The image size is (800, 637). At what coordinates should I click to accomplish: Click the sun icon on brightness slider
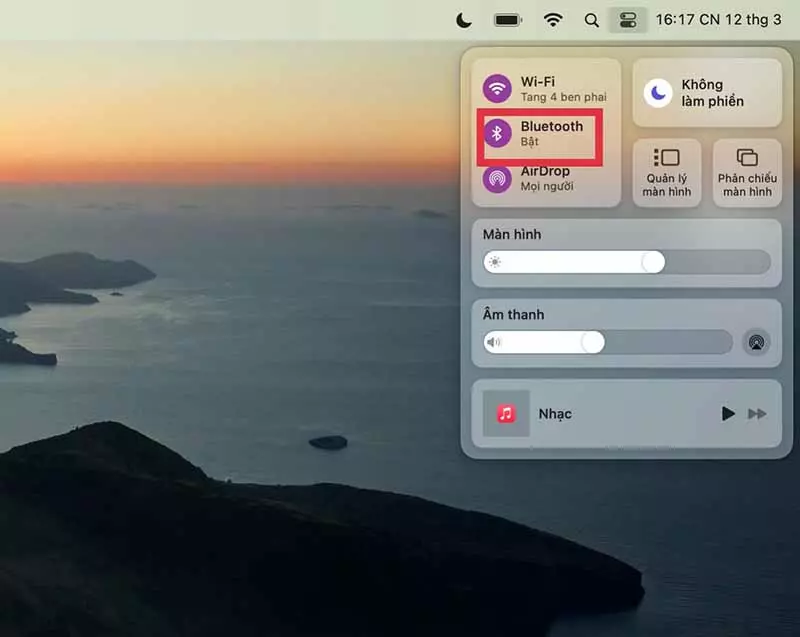pyautogui.click(x=494, y=262)
